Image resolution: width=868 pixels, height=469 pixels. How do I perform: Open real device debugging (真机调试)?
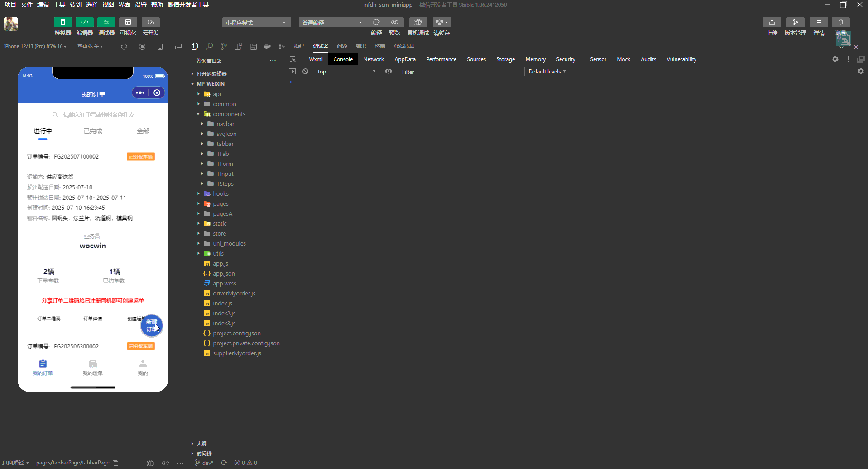[418, 22]
